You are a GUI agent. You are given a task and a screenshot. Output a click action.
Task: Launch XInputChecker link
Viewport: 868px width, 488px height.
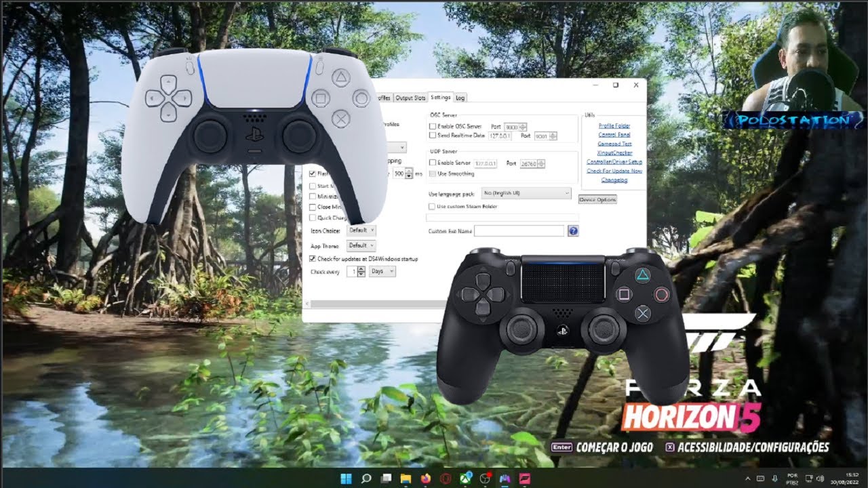point(614,153)
